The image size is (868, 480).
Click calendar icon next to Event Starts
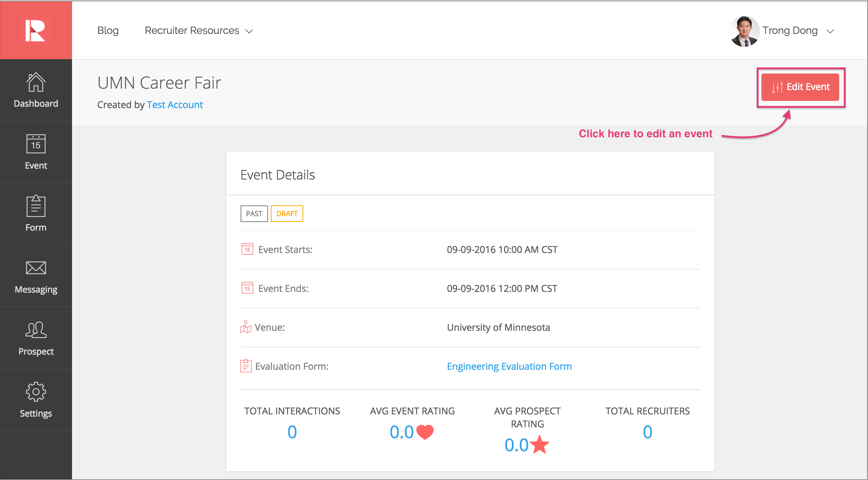247,249
